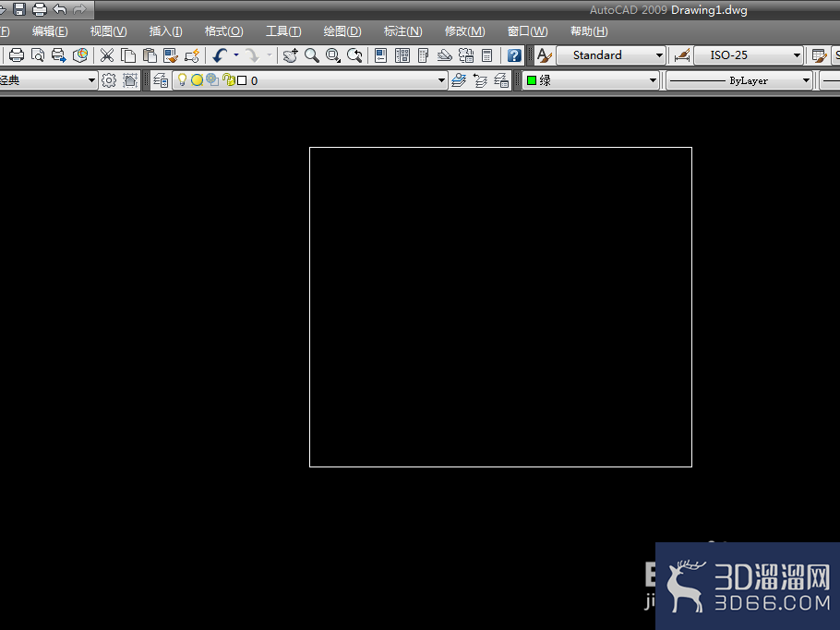Image resolution: width=840 pixels, height=630 pixels.
Task: Click the Publish icon
Action: (58, 55)
